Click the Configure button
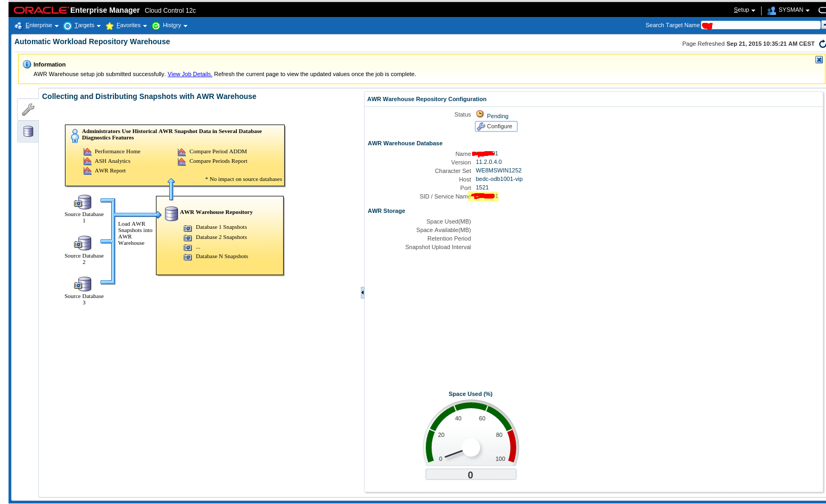 click(496, 126)
